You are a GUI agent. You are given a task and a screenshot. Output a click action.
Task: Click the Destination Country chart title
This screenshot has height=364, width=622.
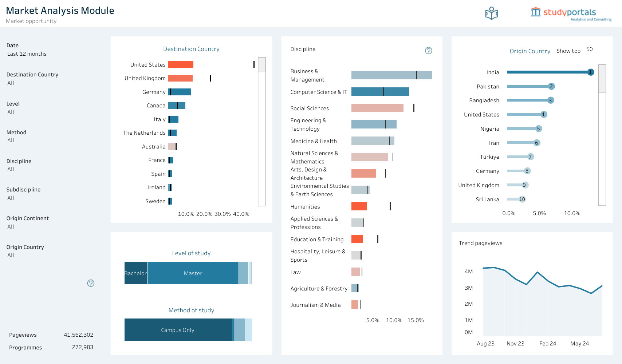pos(191,49)
